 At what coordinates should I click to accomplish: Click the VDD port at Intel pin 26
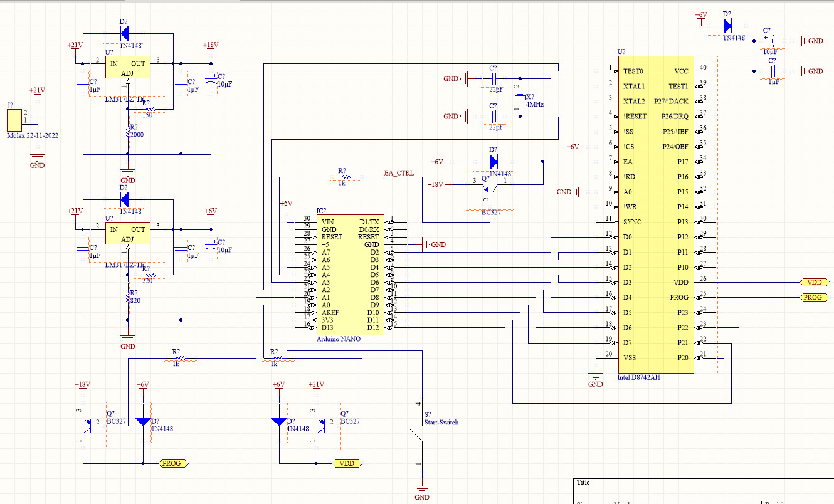click(x=815, y=283)
